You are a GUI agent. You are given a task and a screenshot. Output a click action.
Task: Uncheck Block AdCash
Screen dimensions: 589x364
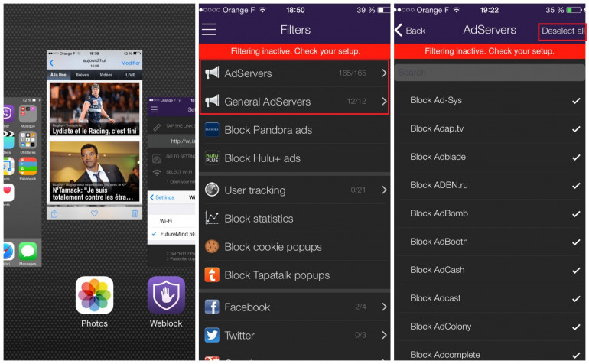coord(576,270)
